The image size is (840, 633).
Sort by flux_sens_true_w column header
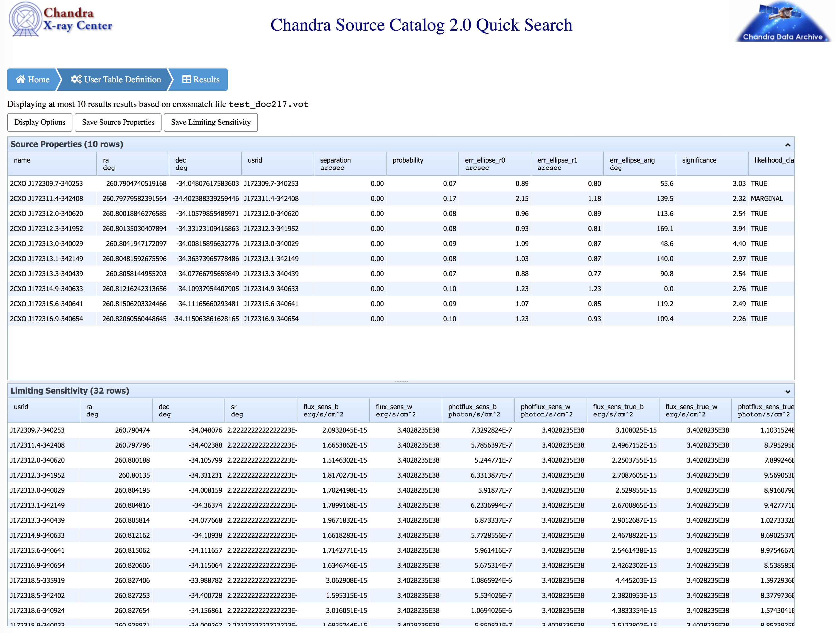695,411
